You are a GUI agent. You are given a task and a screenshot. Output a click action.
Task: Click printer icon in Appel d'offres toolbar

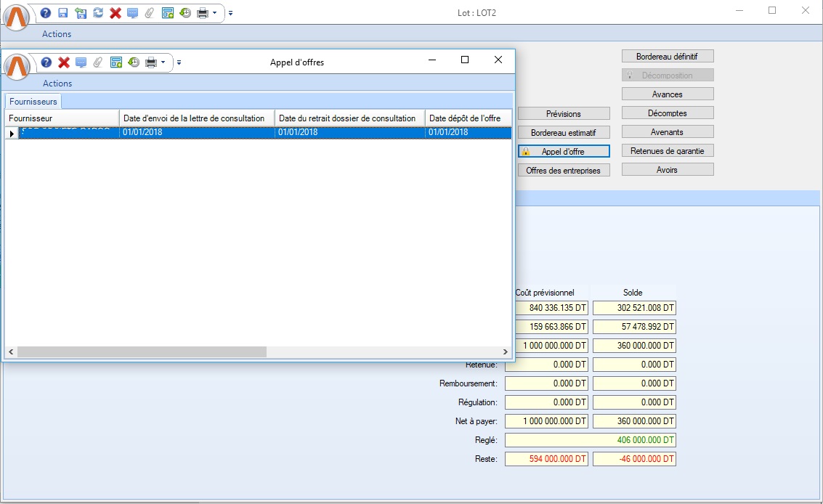151,62
